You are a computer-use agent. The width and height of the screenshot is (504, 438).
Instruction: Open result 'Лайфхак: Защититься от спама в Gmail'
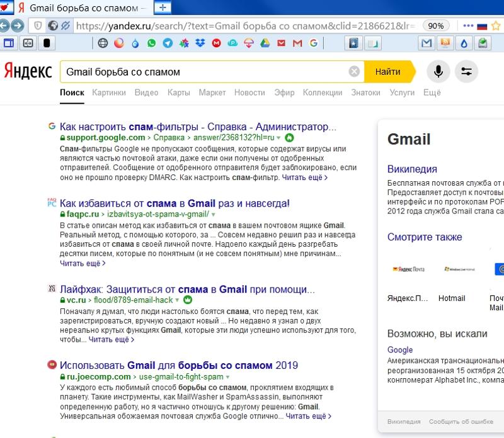187,289
